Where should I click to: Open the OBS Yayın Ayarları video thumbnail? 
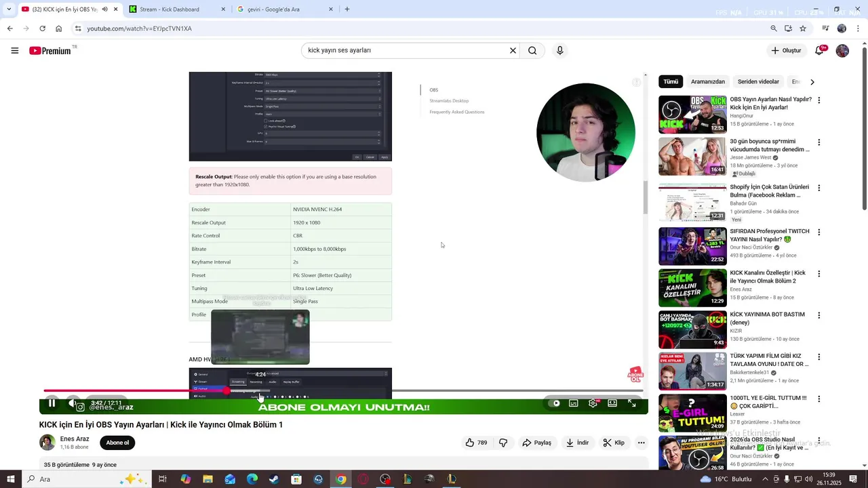coord(692,115)
